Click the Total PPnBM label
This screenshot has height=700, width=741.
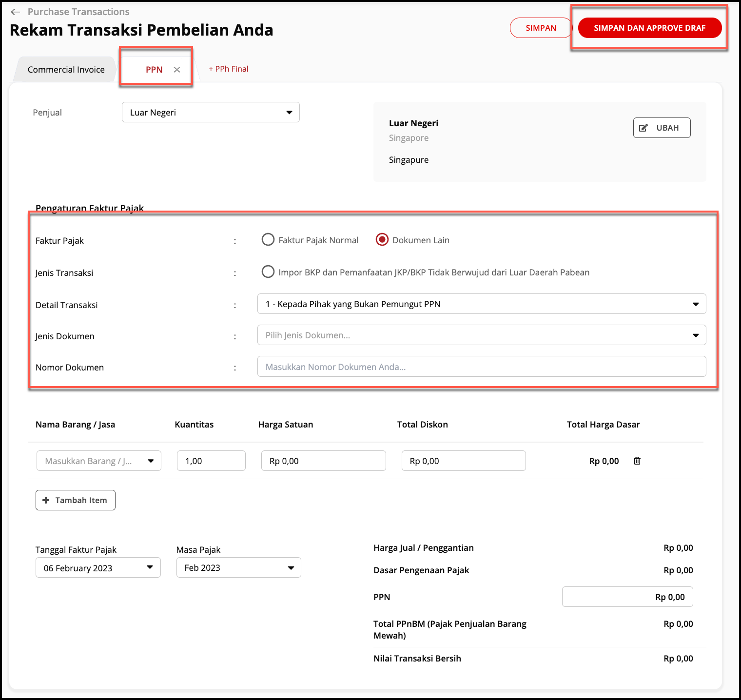(x=450, y=629)
